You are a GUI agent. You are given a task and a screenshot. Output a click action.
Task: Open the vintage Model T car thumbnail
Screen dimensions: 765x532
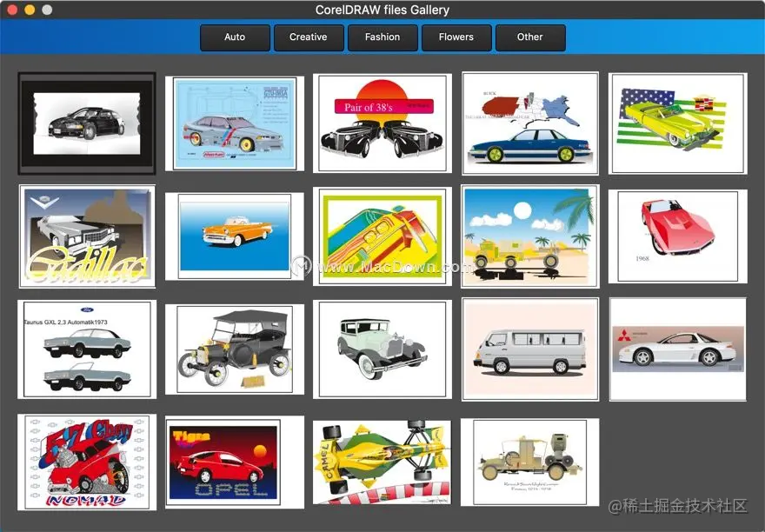coord(235,349)
